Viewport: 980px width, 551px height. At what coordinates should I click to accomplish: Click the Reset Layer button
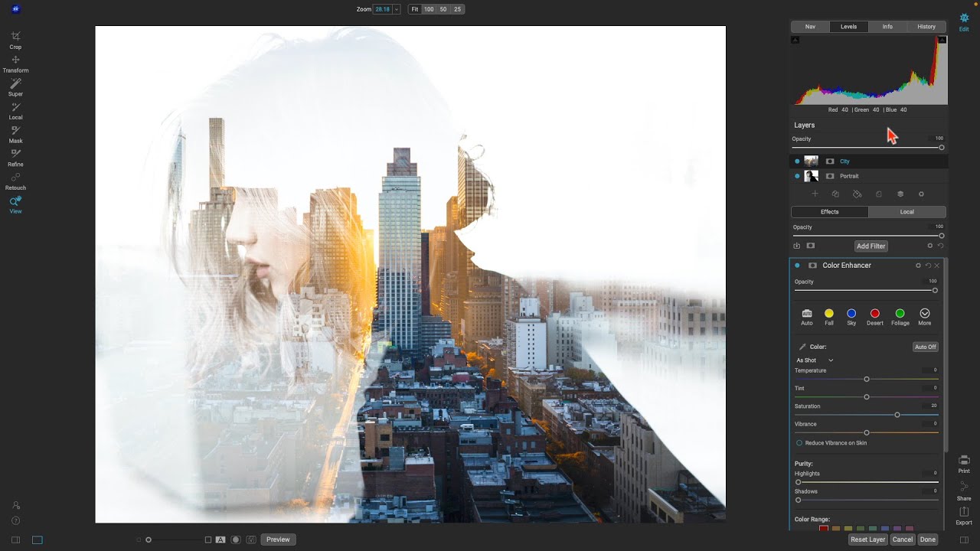point(867,540)
